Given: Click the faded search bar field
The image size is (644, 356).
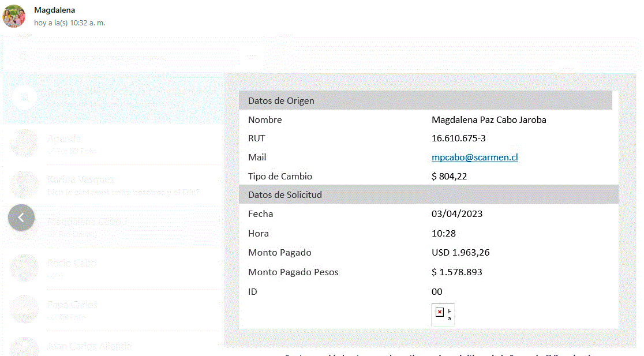Looking at the screenshot, I should coord(138,57).
